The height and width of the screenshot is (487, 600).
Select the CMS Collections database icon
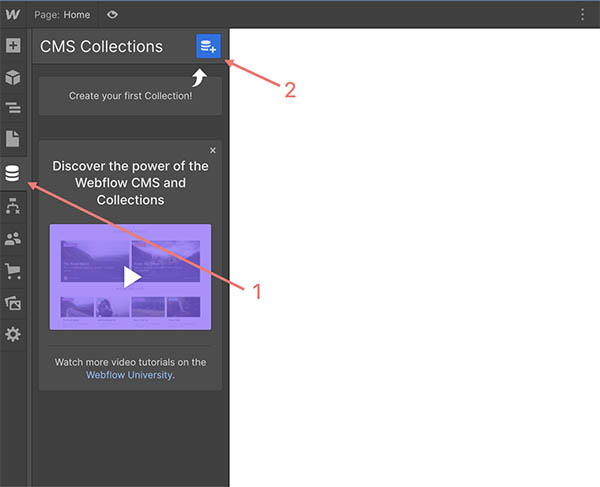12,173
